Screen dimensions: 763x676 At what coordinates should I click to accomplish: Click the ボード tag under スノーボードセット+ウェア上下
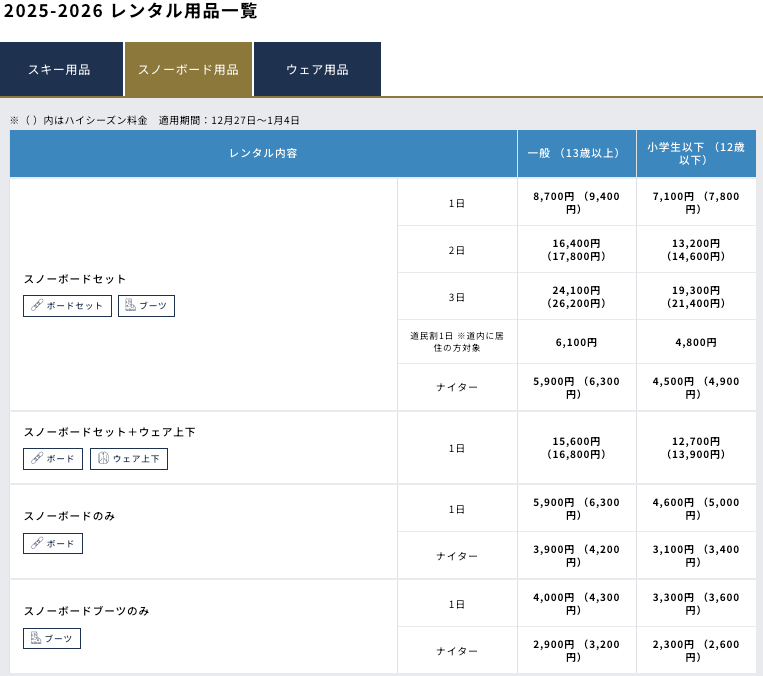53,459
